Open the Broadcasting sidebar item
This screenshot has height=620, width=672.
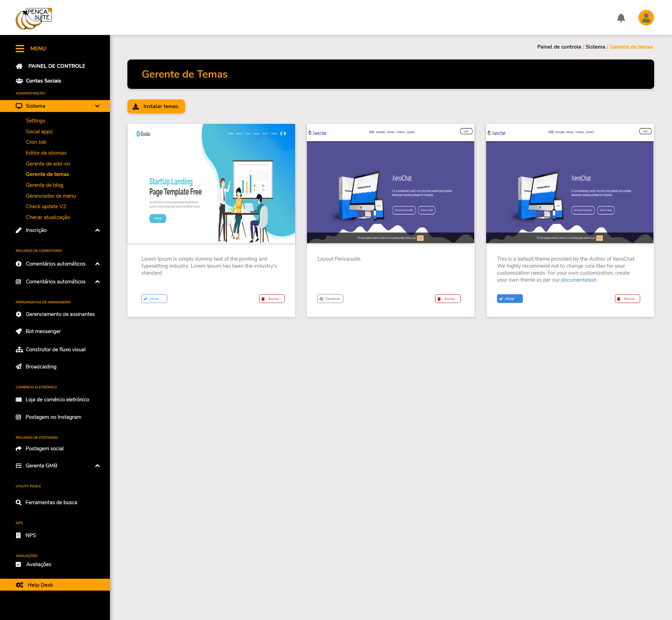pos(41,367)
